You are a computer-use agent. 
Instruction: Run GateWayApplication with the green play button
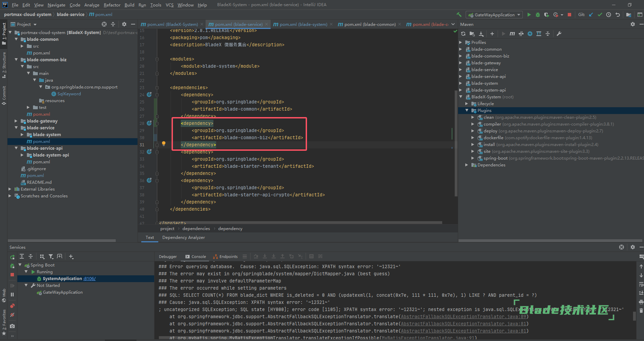tap(529, 15)
